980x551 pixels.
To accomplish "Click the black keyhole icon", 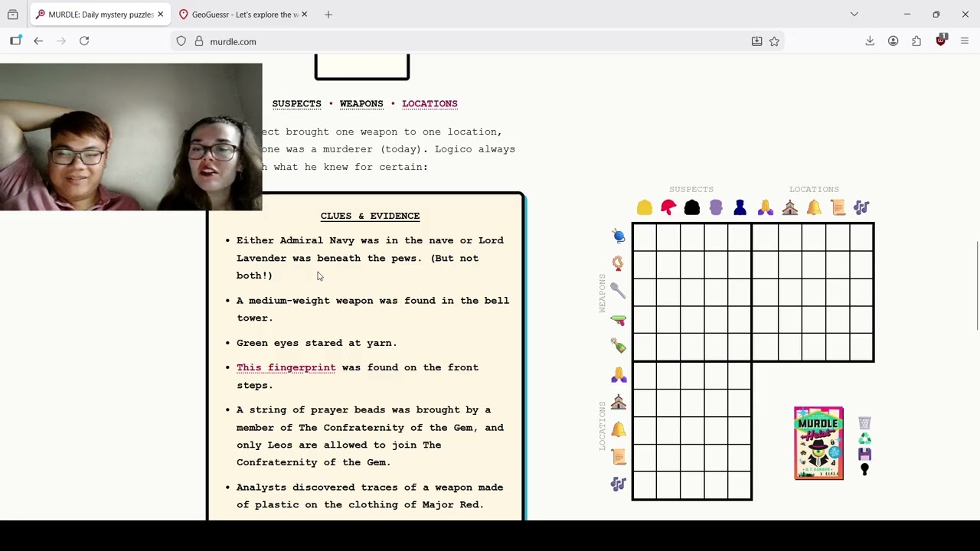I will tap(864, 469).
